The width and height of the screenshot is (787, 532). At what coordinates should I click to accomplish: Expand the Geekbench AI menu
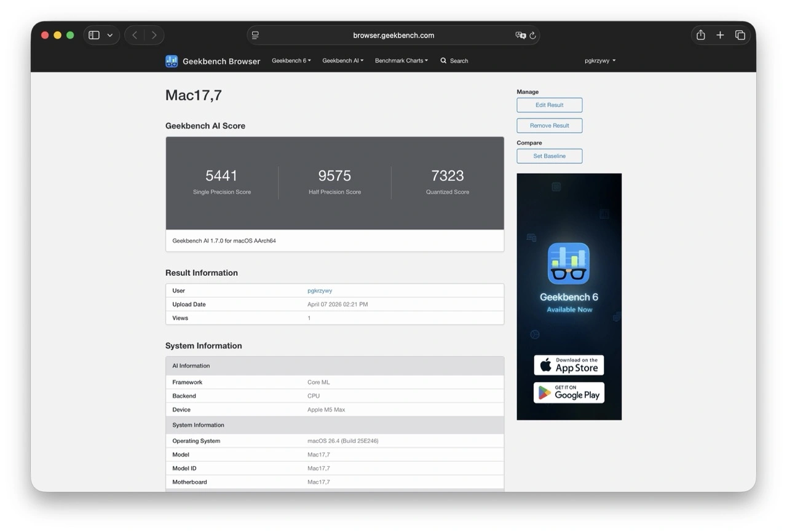coord(342,61)
